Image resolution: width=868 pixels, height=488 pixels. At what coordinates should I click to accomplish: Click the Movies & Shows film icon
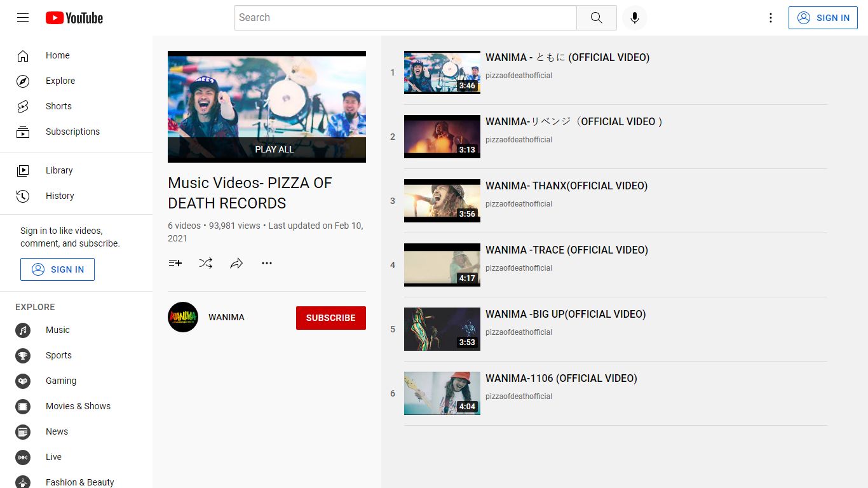pos(23,406)
